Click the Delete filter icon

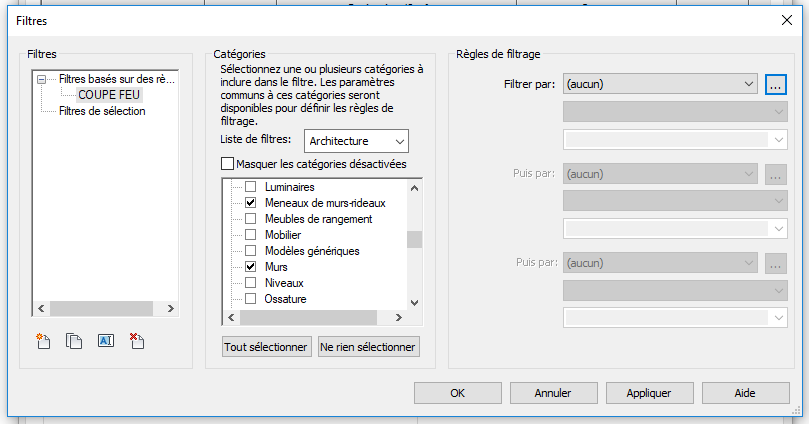(137, 341)
